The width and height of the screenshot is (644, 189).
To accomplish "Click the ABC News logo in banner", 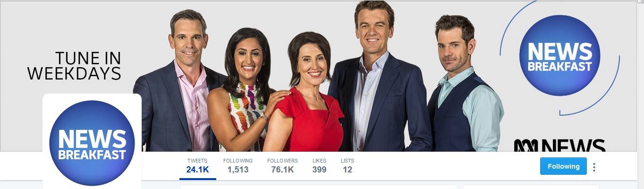I will [x=559, y=145].
